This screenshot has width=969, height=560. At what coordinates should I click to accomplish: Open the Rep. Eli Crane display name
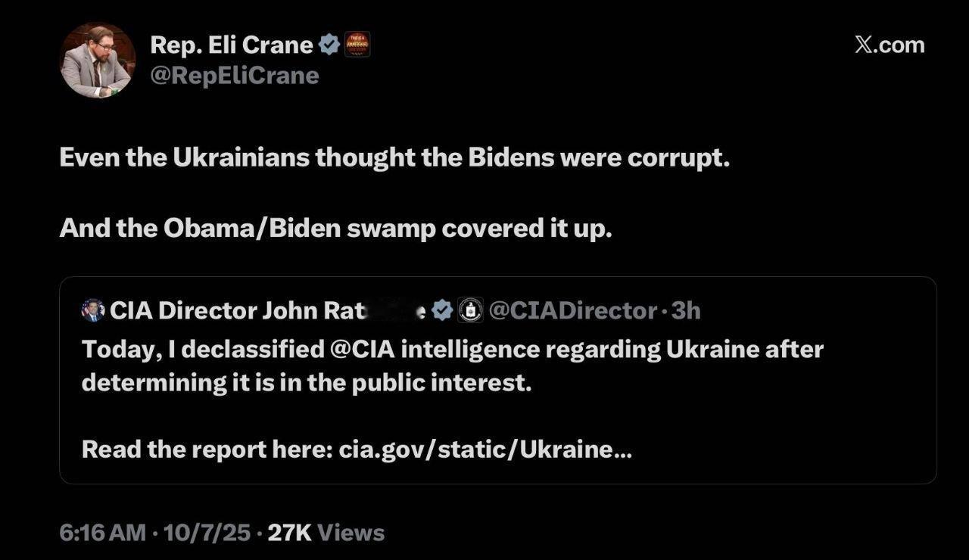click(231, 45)
